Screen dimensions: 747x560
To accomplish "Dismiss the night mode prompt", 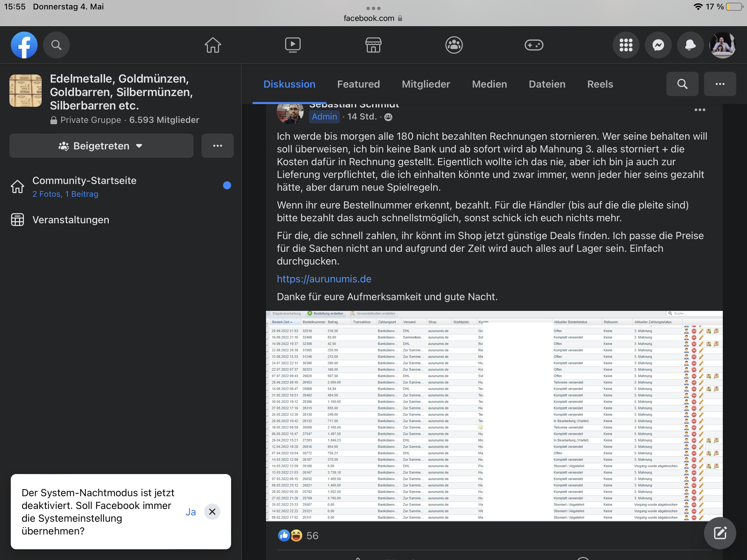I will 212,512.
